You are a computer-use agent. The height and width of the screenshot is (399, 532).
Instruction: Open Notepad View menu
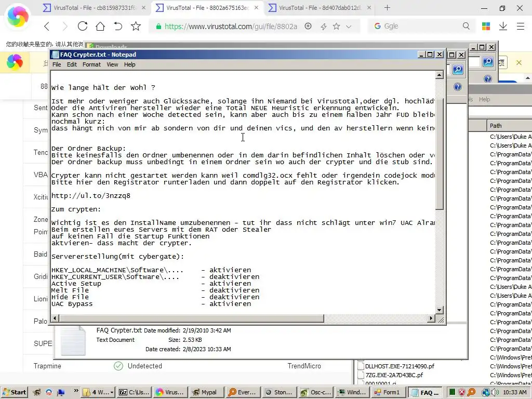(x=112, y=64)
